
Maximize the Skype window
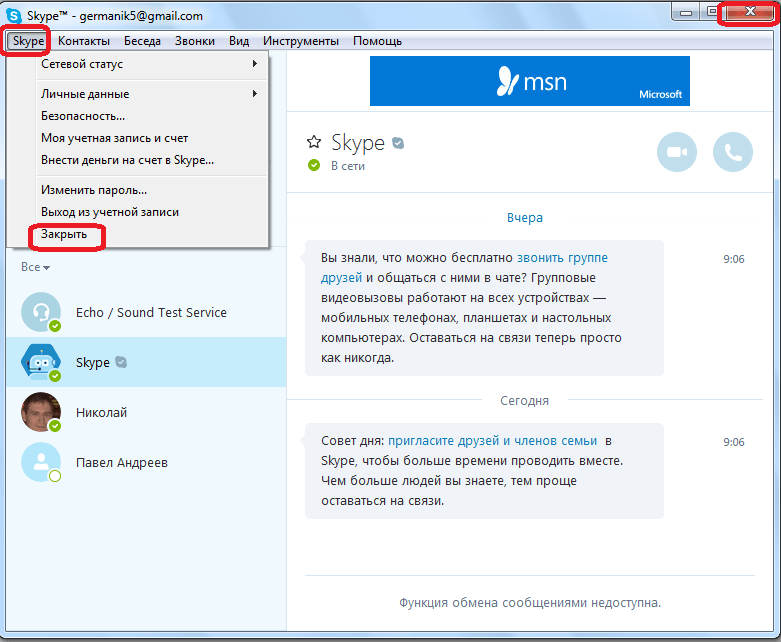click(x=712, y=12)
